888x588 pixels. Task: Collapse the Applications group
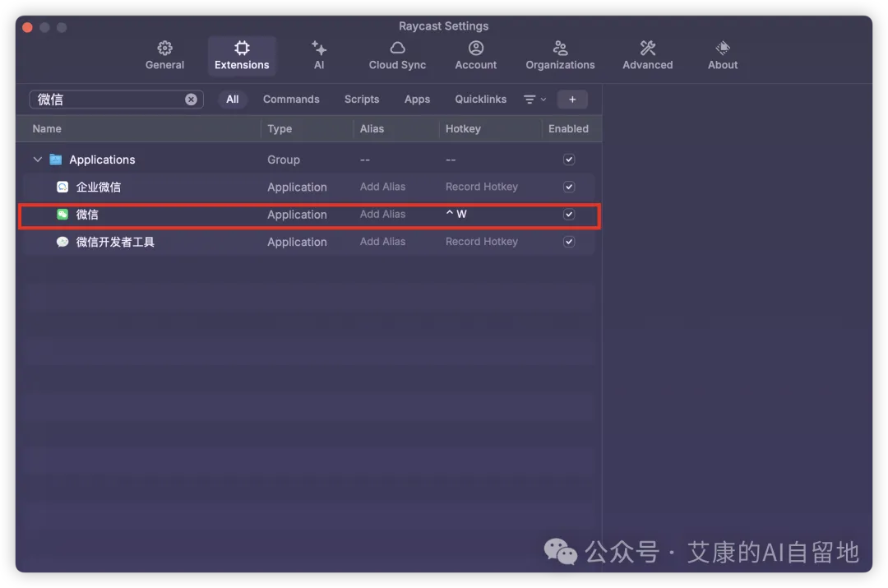point(37,160)
